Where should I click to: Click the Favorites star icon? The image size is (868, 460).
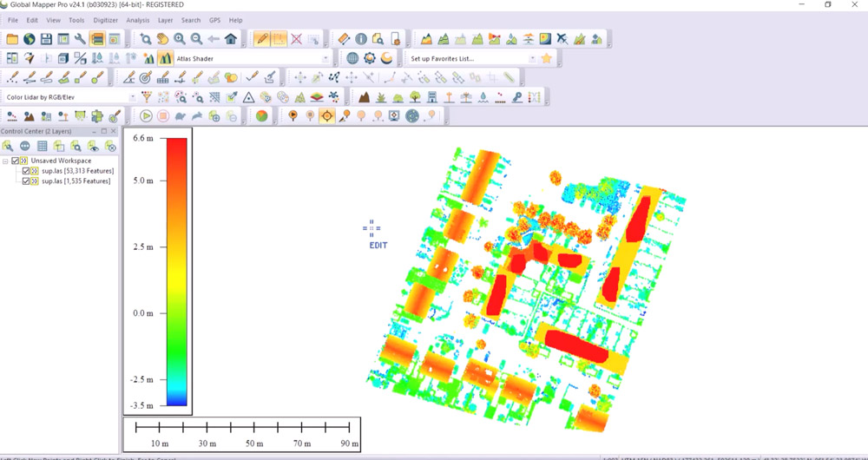pyautogui.click(x=546, y=58)
